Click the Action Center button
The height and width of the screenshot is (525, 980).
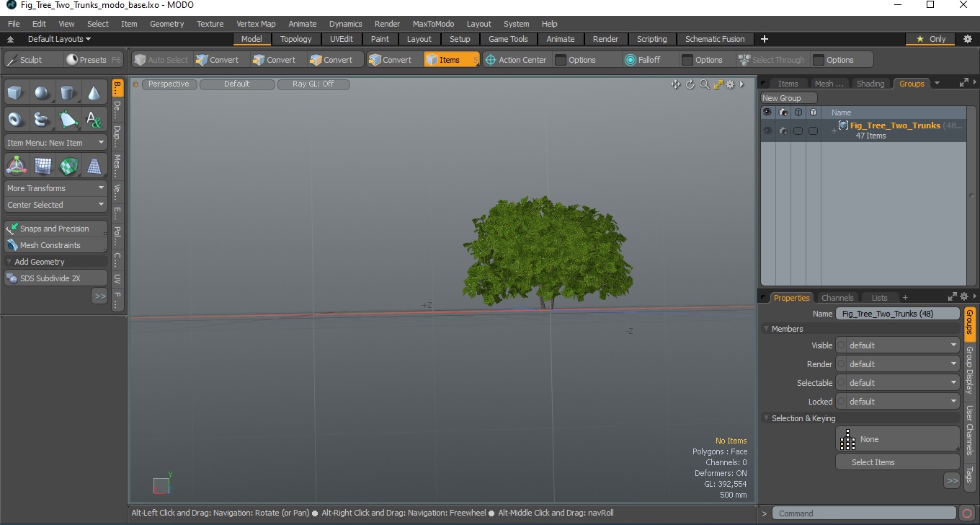[517, 60]
